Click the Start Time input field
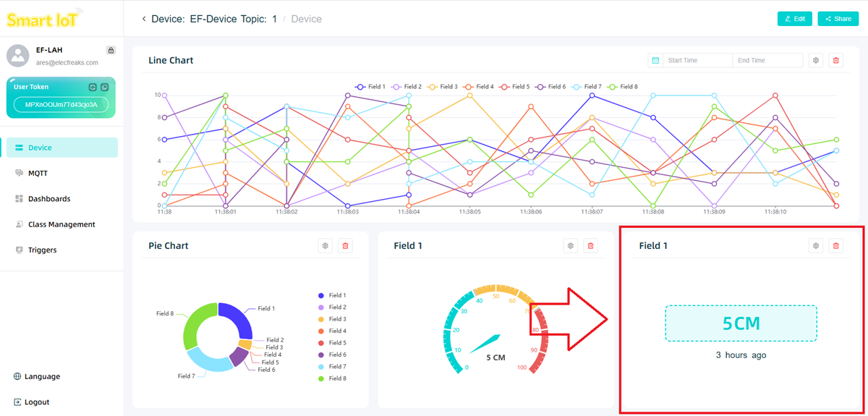The height and width of the screenshot is (416, 868). [x=697, y=61]
